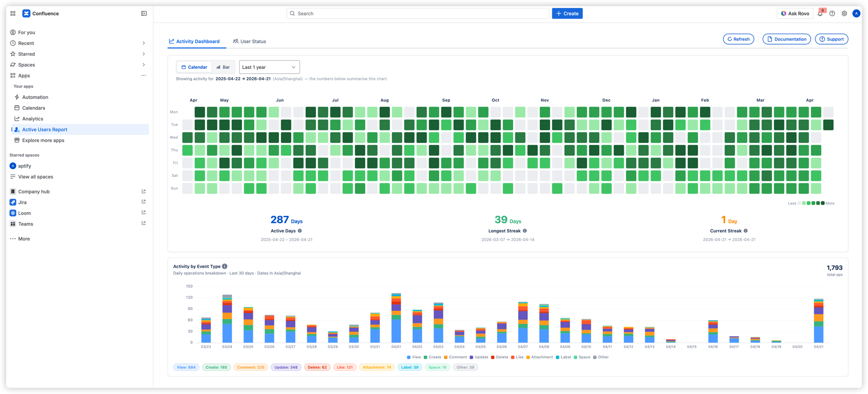Collapse the left sidebar panel
The width and height of the screenshot is (868, 394).
click(144, 13)
